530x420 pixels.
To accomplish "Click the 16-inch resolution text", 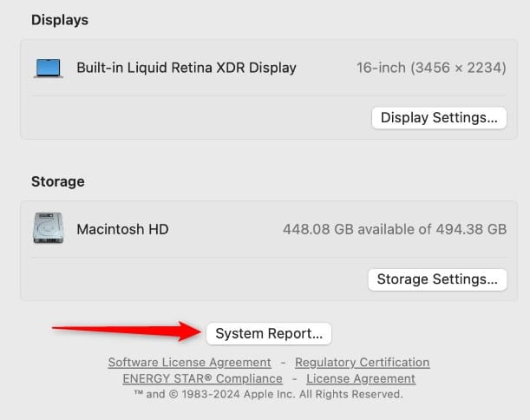I will (431, 68).
